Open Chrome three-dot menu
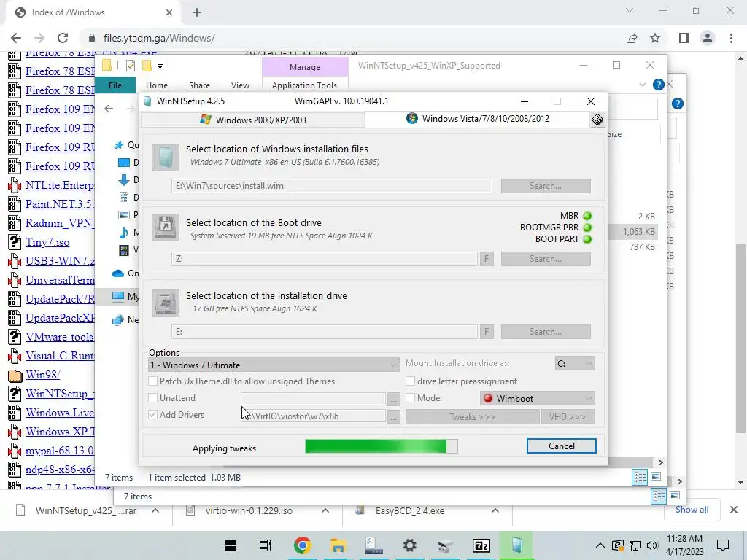Viewport: 747px width, 560px height. tap(731, 38)
